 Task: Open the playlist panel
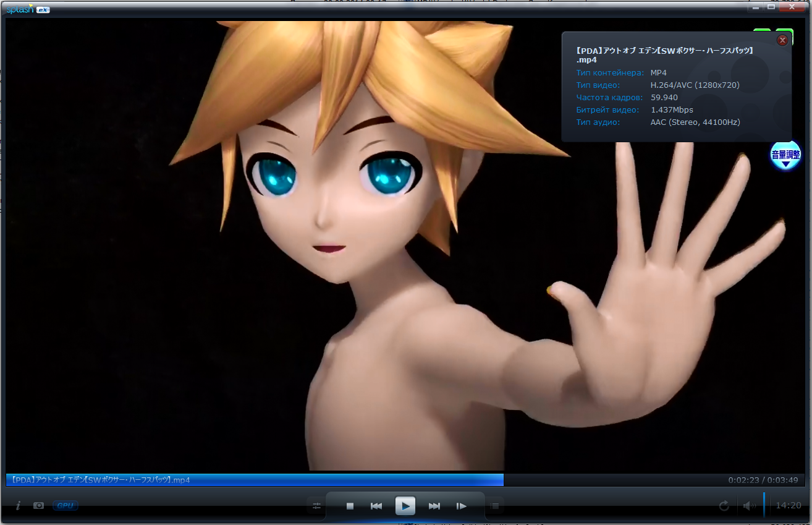494,506
